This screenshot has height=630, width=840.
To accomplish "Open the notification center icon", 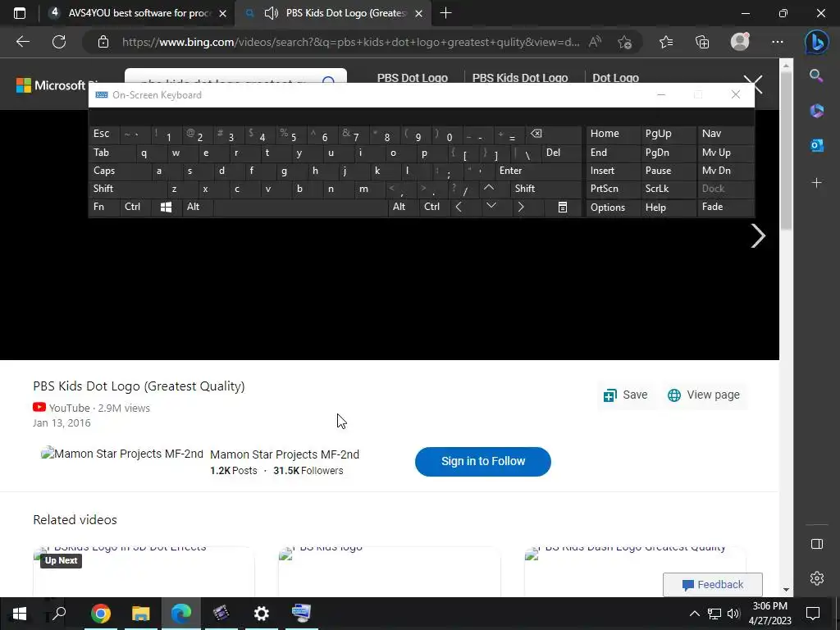I will [x=813, y=614].
